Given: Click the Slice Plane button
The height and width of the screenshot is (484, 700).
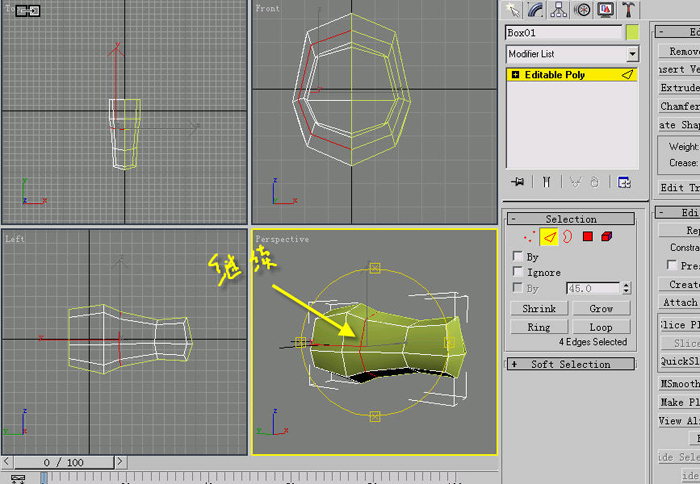Looking at the screenshot, I should click(679, 325).
